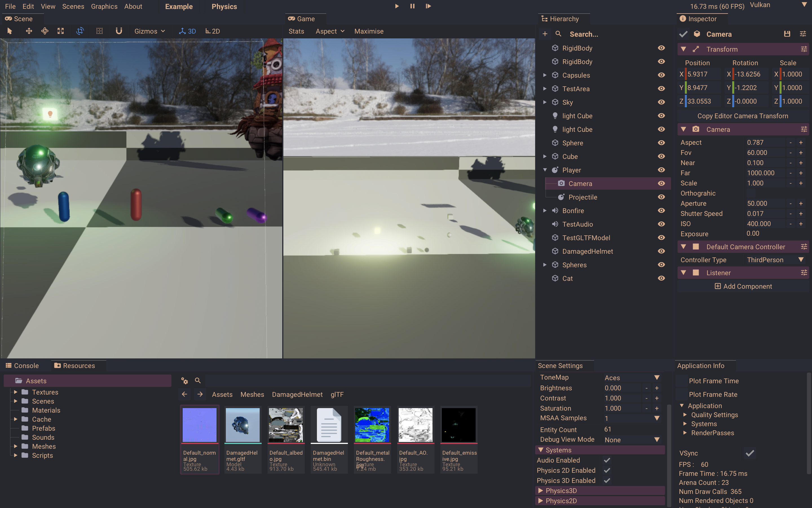Screen dimensions: 812x508
Task: Open Transform component options icon
Action: pos(804,49)
